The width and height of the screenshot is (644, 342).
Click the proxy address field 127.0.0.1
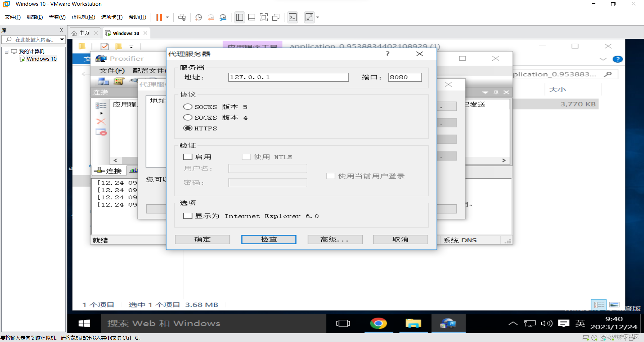coord(288,77)
